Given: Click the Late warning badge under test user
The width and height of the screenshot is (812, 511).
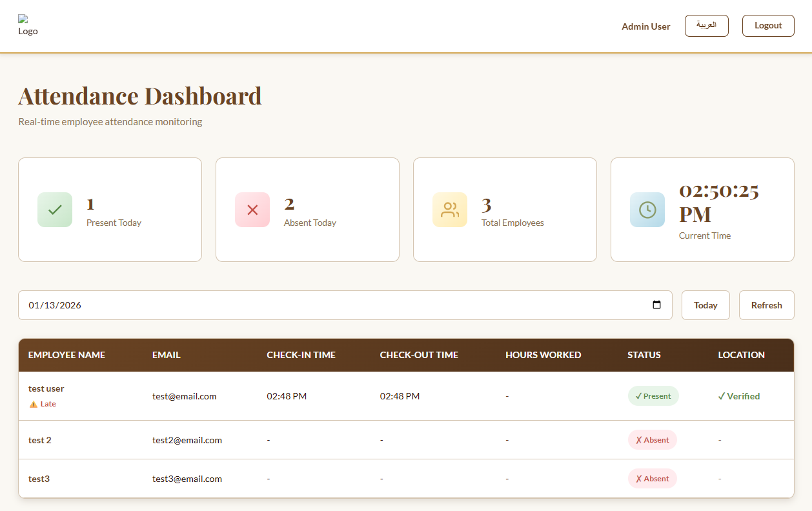Looking at the screenshot, I should click(x=43, y=404).
